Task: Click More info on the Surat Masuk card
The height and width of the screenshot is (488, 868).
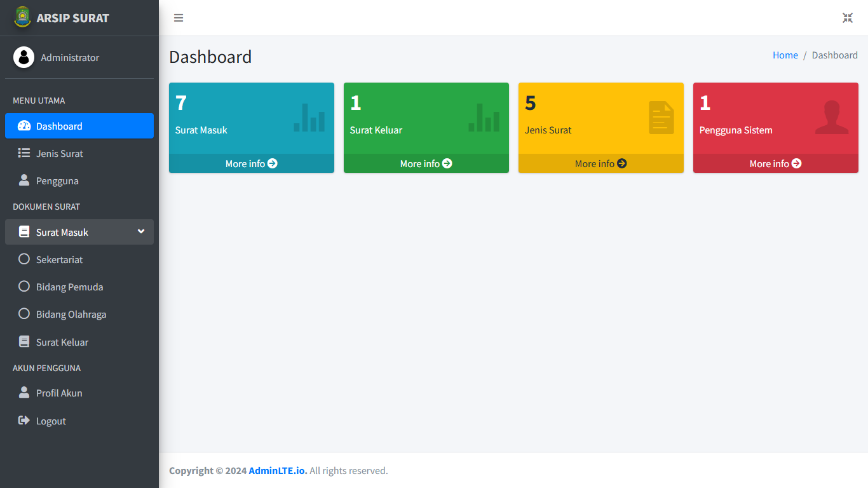Action: click(251, 163)
